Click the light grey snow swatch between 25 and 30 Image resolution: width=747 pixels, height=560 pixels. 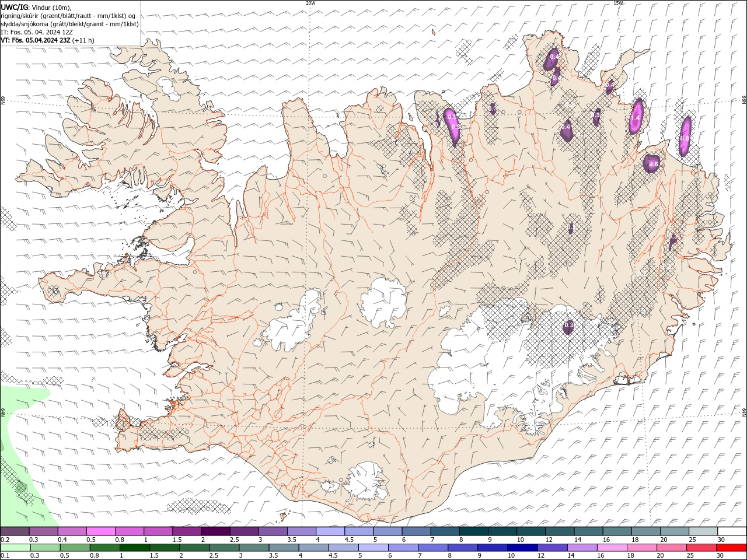pyautogui.click(x=704, y=531)
